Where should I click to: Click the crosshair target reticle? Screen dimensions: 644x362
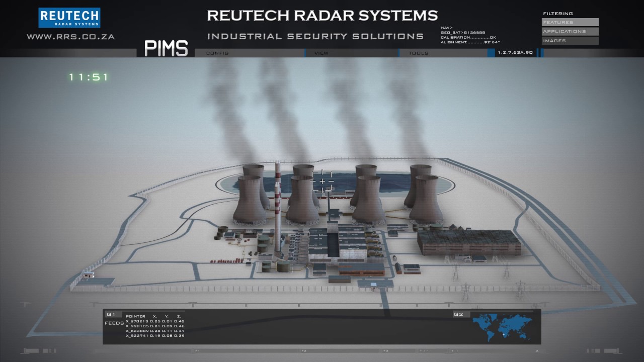point(323,181)
